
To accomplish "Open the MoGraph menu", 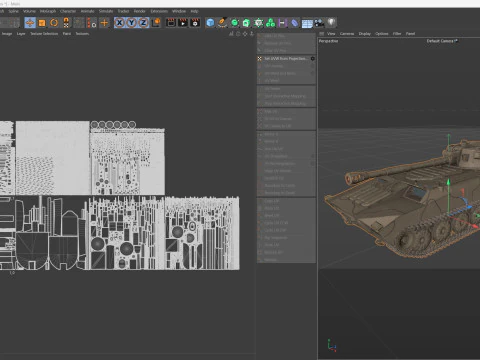I will tap(48, 11).
